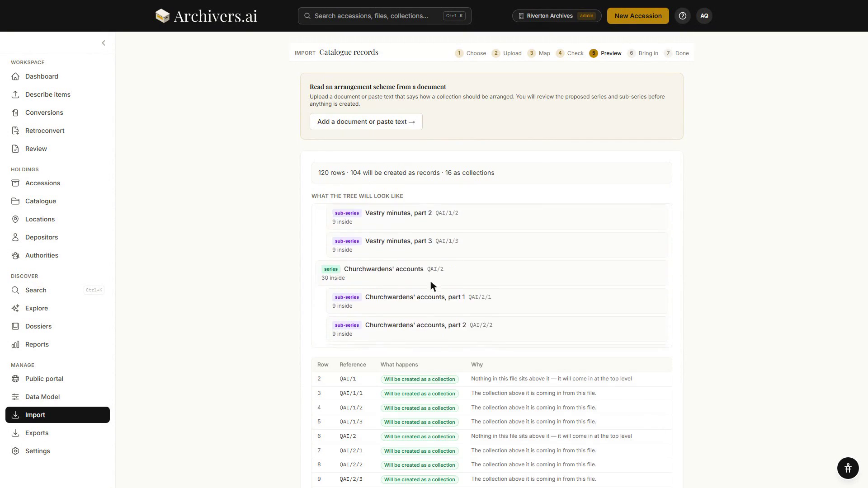This screenshot has height=488, width=868.
Task: Click reference QAI/2 in row 6
Action: [x=348, y=436]
